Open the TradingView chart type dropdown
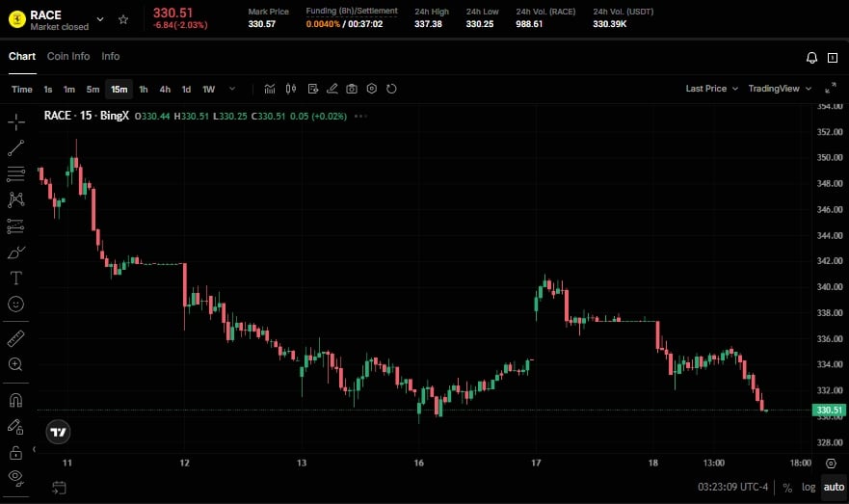 779,89
